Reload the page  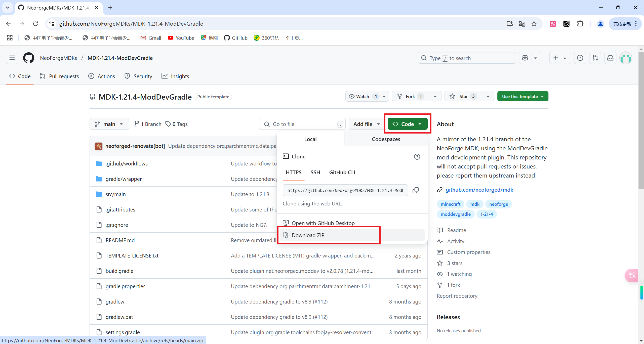point(35,24)
